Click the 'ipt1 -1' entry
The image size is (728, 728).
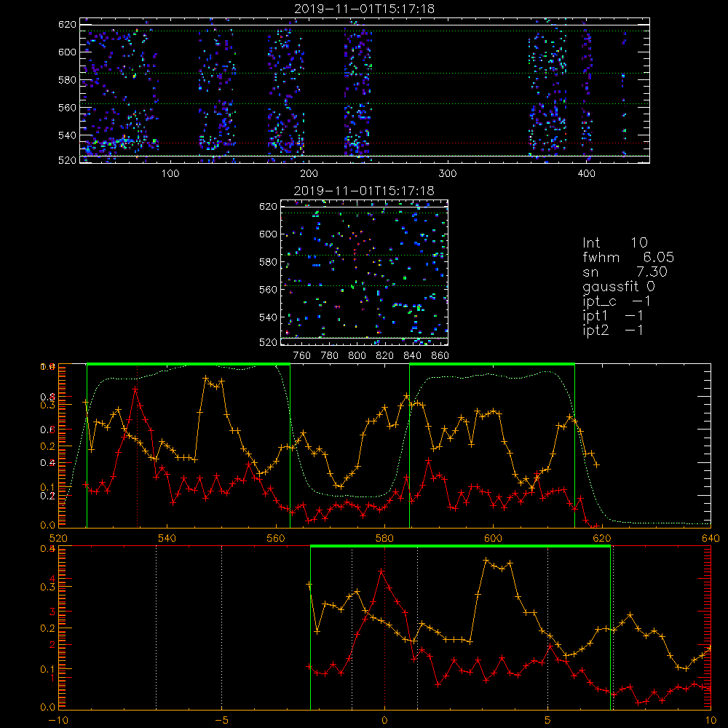[x=613, y=316]
